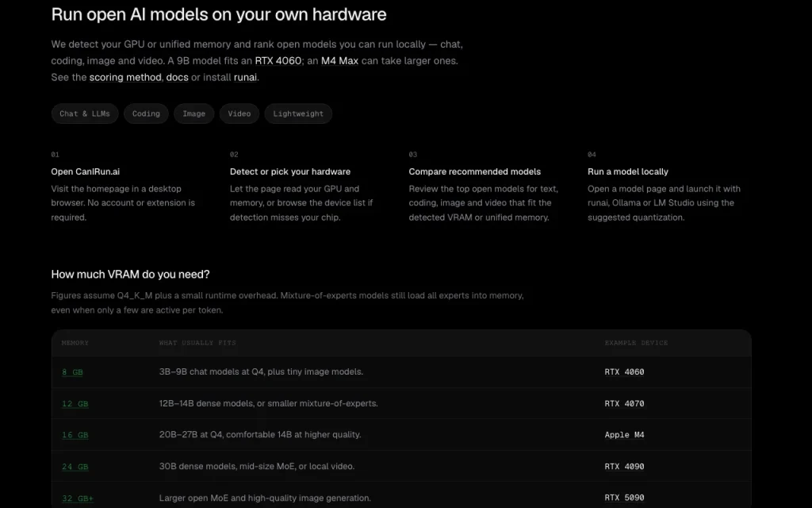Select the Image category pill
The image size is (812, 508).
(193, 114)
